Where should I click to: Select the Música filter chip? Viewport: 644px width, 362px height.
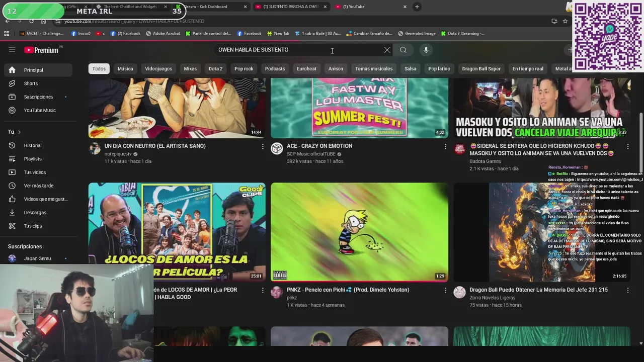125,69
